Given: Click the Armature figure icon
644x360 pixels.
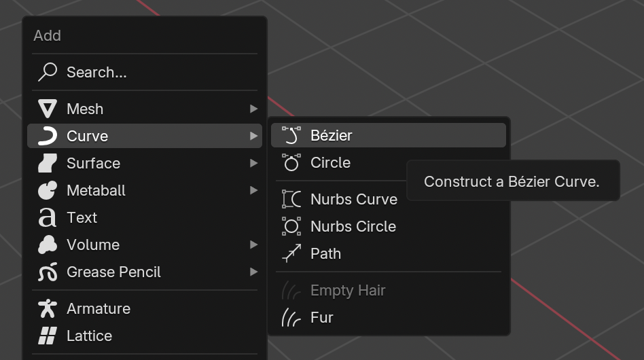Looking at the screenshot, I should pos(48,308).
